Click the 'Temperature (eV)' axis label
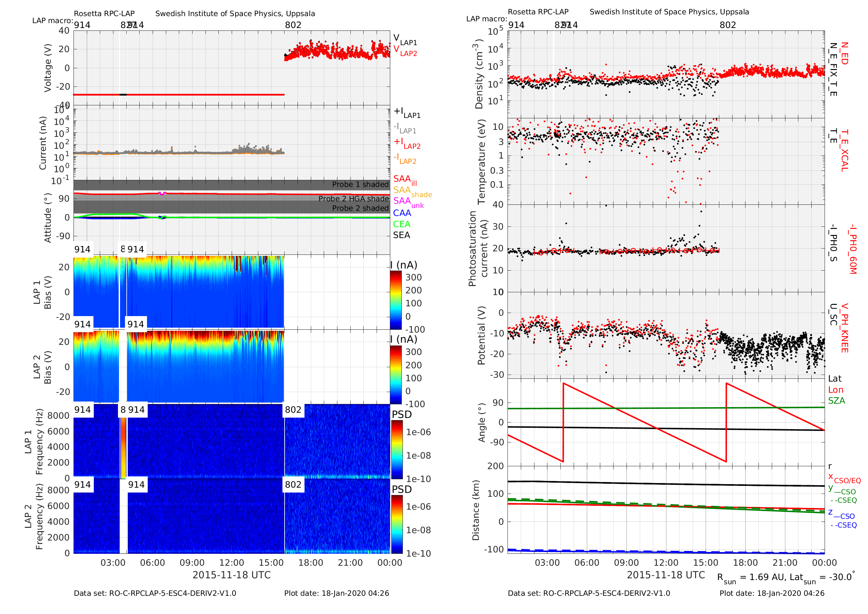Viewport: 868px width, 614px height. pyautogui.click(x=482, y=162)
